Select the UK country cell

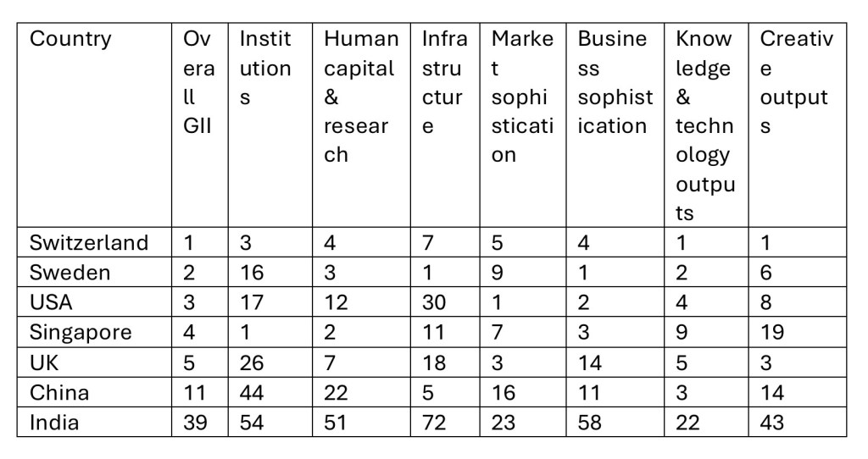46,362
